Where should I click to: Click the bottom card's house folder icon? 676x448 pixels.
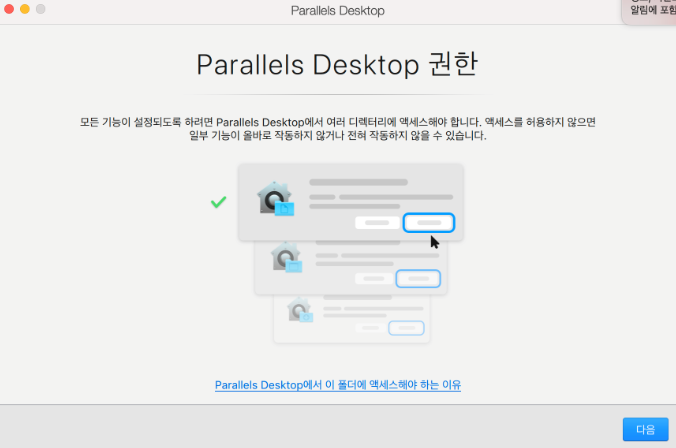tap(300, 310)
